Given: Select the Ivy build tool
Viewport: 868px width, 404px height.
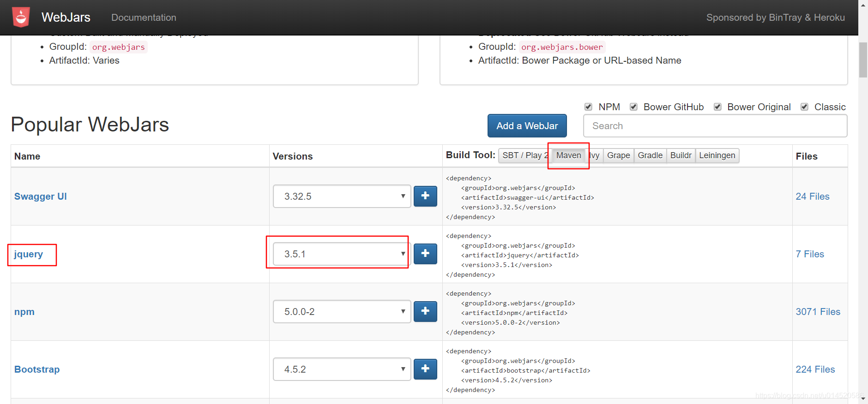Looking at the screenshot, I should [x=594, y=155].
